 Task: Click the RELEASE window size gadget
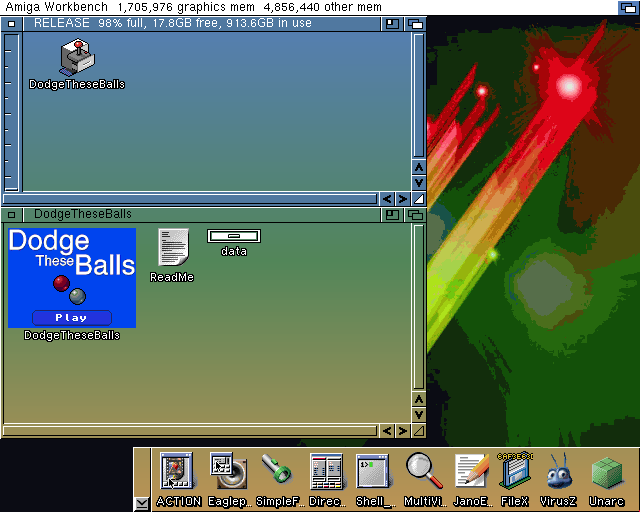coord(419,199)
